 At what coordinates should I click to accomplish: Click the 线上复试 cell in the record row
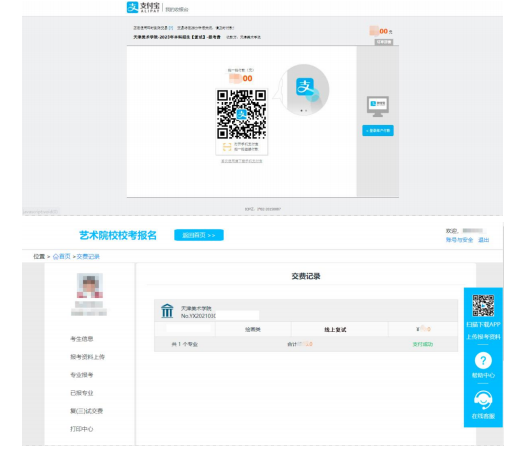click(x=339, y=329)
